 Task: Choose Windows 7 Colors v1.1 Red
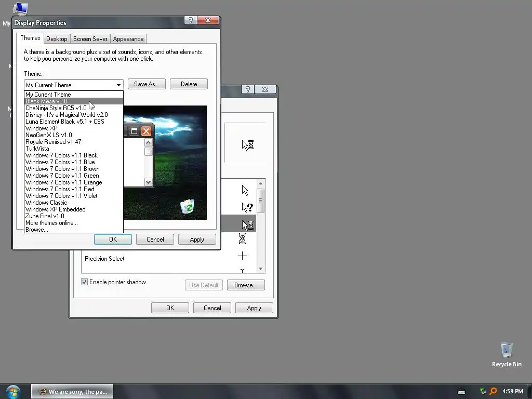pyautogui.click(x=74, y=189)
